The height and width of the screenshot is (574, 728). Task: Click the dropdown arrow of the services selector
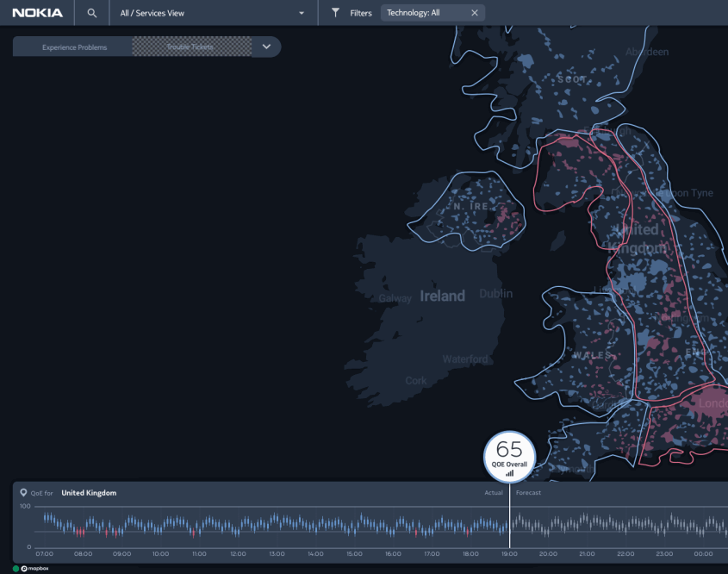coord(302,13)
